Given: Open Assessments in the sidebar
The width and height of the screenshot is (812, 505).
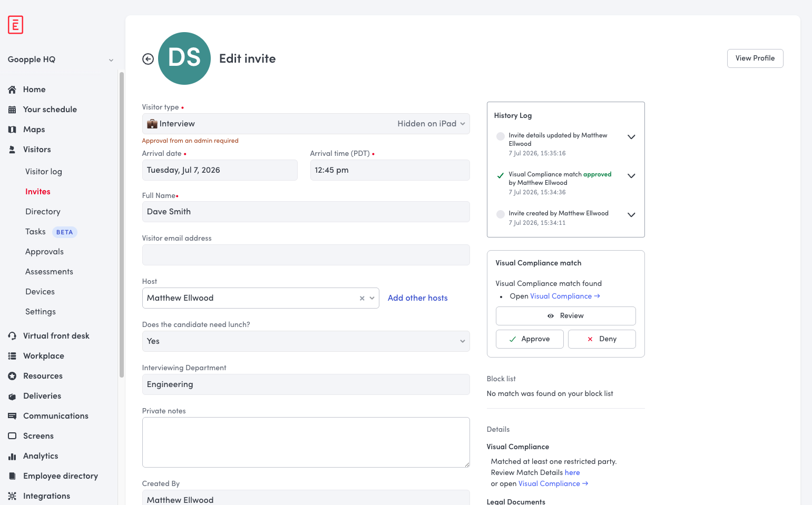Looking at the screenshot, I should tap(49, 272).
